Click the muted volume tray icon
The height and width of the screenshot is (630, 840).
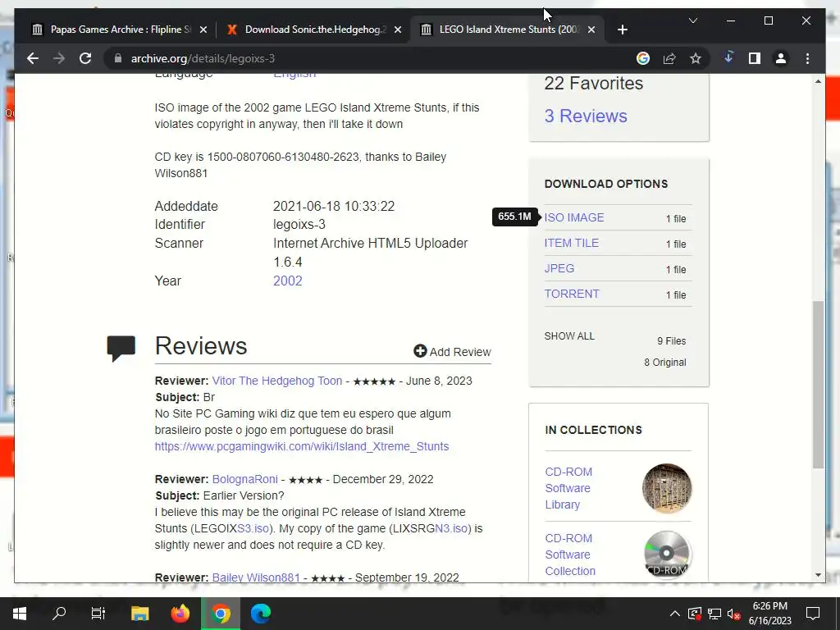coord(733,614)
